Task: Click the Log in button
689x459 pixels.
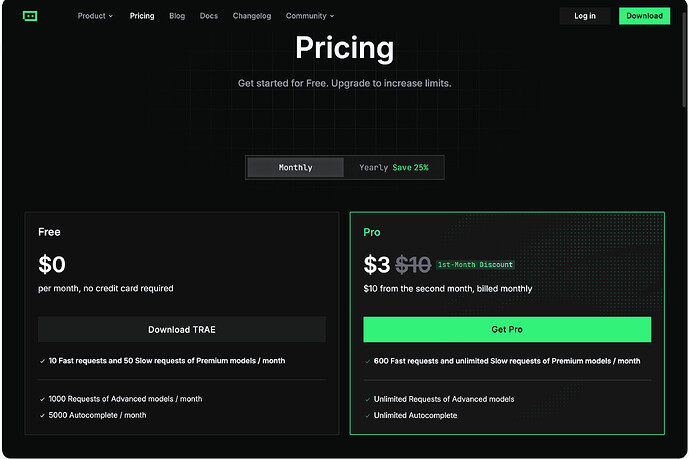Action: [x=584, y=16]
